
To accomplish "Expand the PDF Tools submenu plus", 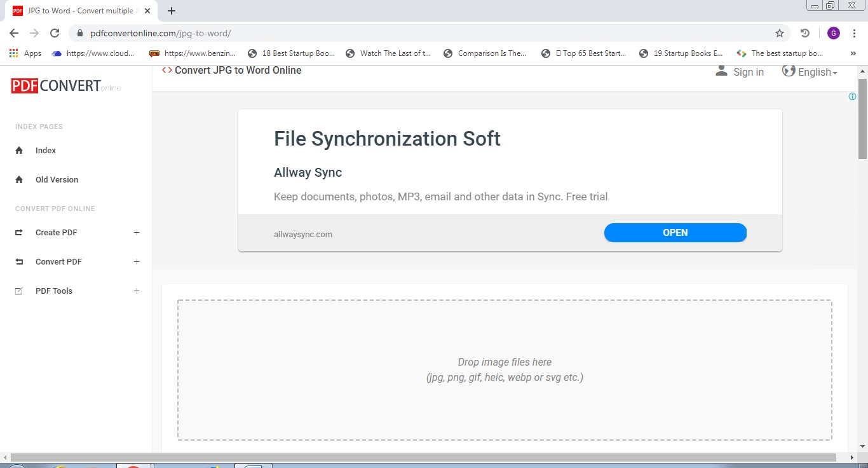I will click(137, 291).
